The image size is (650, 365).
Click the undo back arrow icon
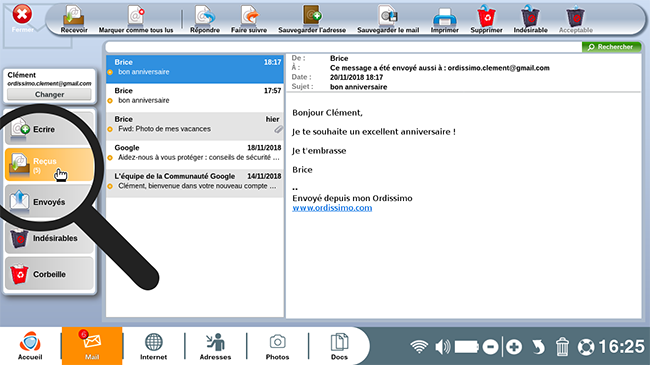coord(538,347)
